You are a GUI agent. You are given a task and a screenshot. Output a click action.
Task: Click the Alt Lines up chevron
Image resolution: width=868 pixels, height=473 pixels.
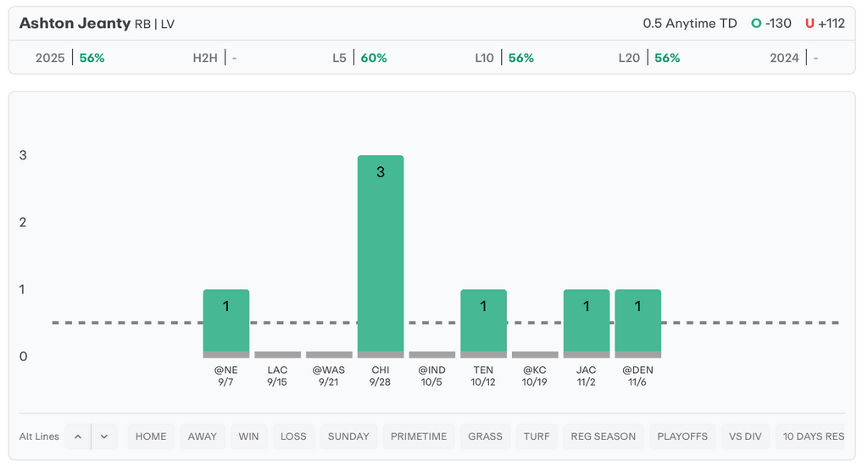tap(77, 437)
